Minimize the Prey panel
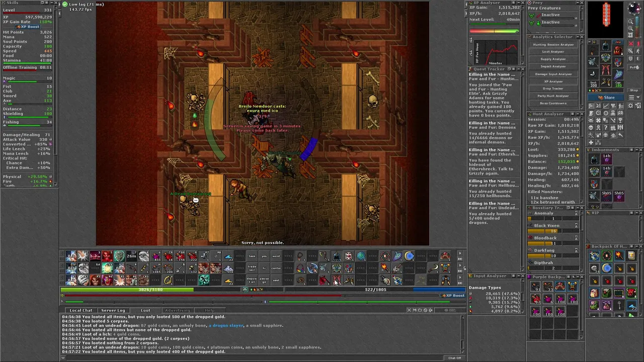 [578, 3]
